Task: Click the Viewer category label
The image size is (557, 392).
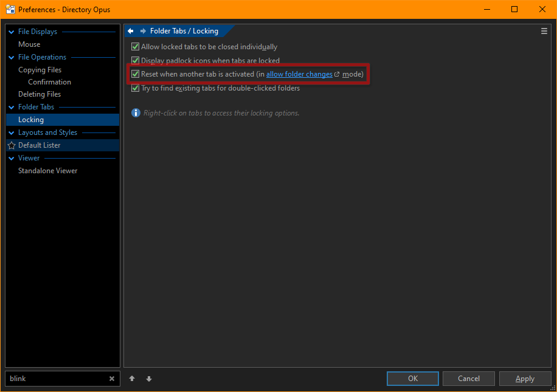Action: 29,158
